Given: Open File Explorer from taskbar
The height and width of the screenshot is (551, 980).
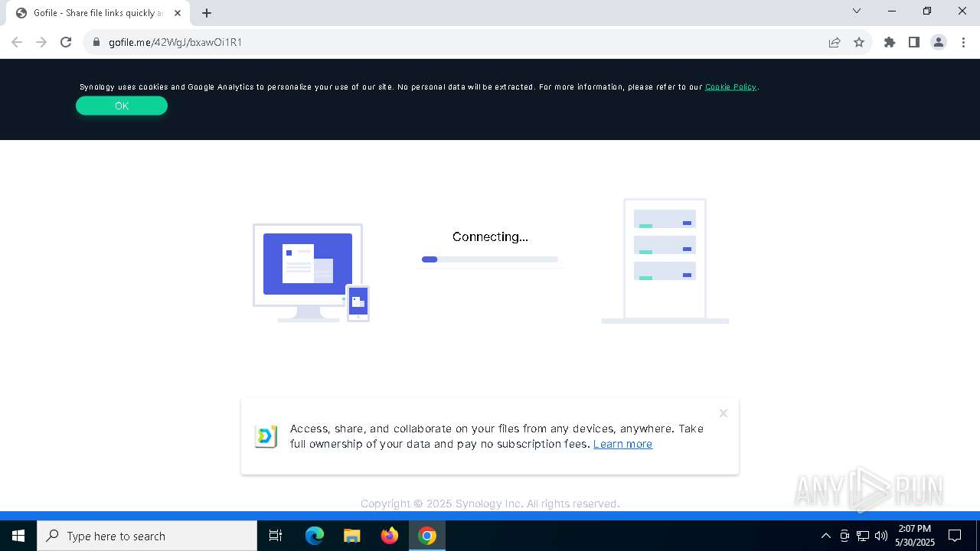Looking at the screenshot, I should [x=352, y=536].
